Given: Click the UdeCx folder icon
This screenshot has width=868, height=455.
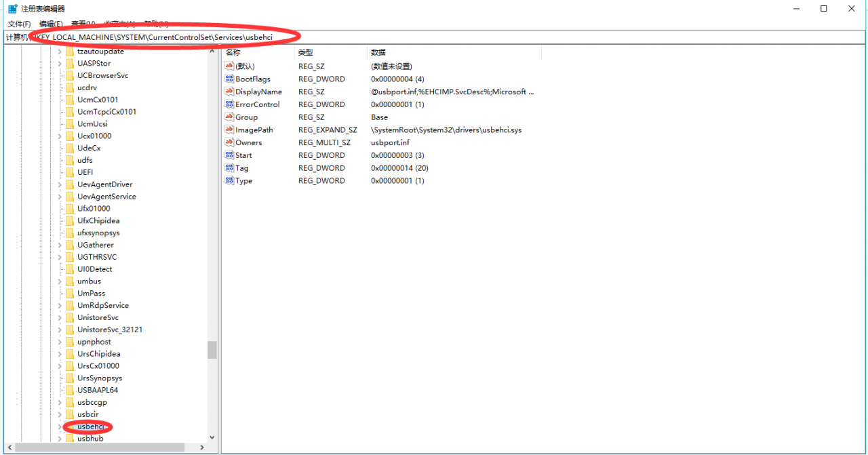Looking at the screenshot, I should point(68,148).
